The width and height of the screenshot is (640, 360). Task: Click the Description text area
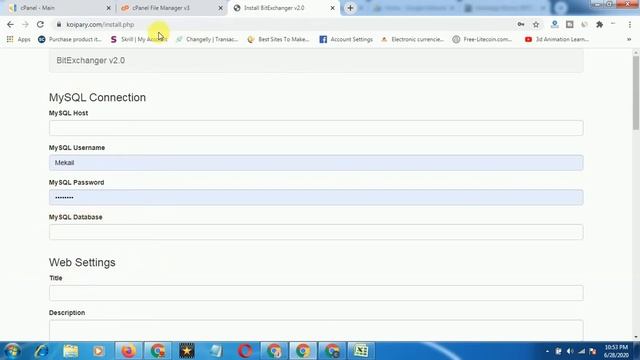(x=316, y=330)
